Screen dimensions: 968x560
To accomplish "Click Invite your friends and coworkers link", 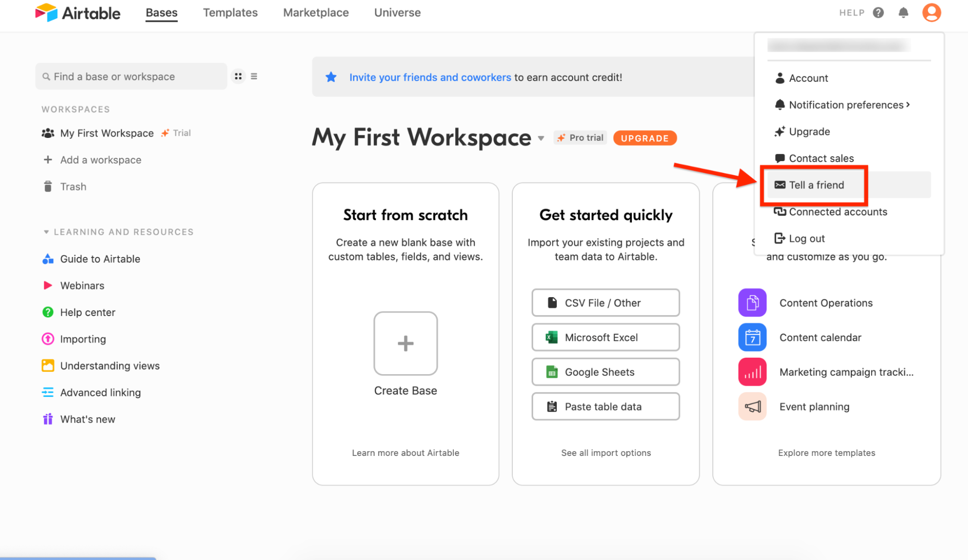I will (430, 77).
